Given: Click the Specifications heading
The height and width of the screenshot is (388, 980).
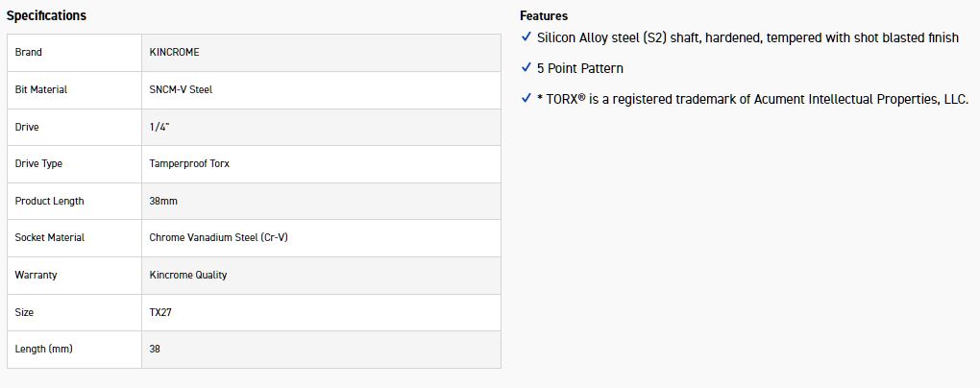Looking at the screenshot, I should [46, 15].
